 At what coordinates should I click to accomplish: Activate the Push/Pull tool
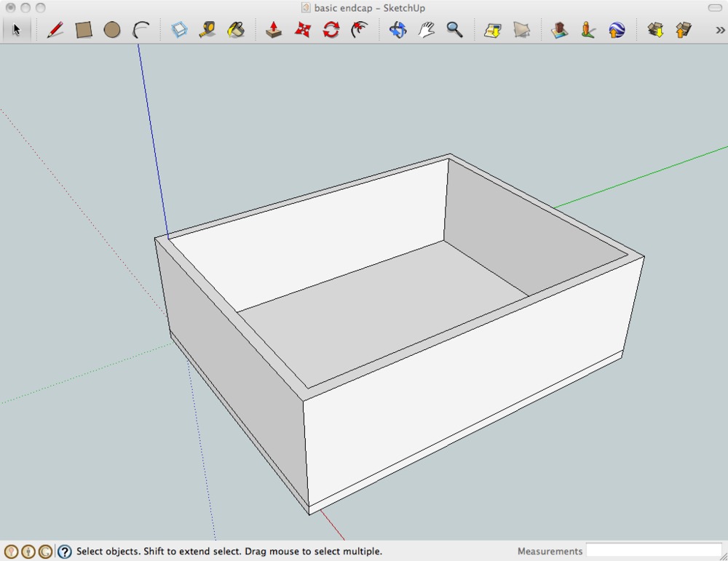click(x=274, y=30)
